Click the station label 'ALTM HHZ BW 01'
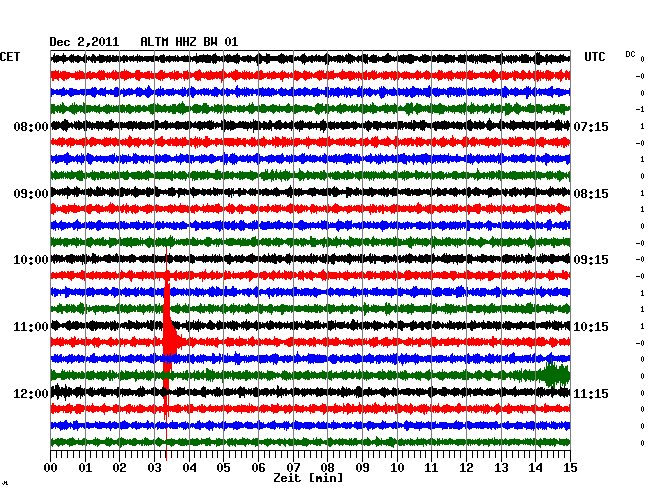 click(x=189, y=42)
